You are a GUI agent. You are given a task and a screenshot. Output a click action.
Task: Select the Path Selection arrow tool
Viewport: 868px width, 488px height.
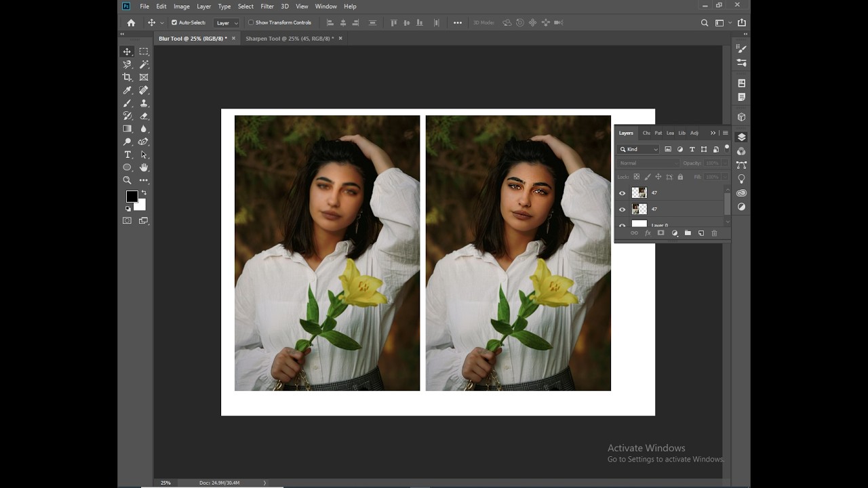(144, 155)
